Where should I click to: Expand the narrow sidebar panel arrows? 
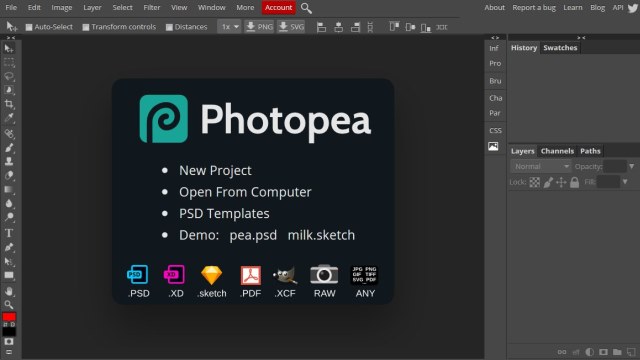[x=495, y=38]
